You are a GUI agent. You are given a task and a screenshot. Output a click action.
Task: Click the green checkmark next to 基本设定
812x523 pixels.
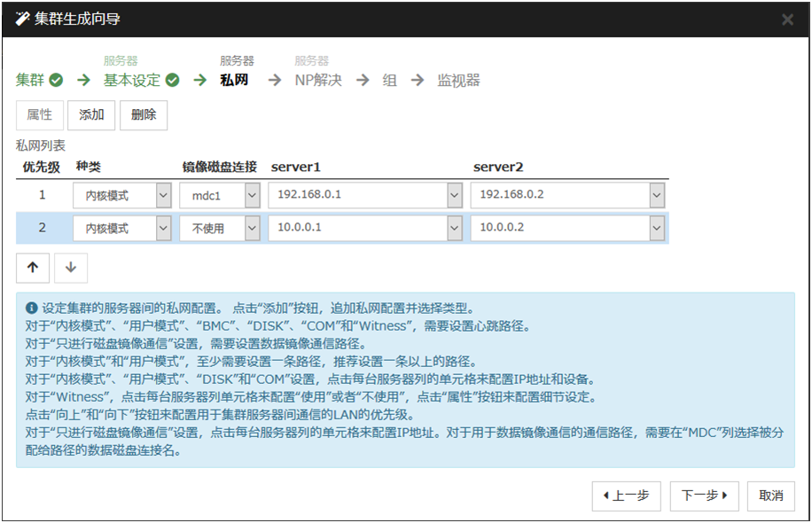(173, 81)
